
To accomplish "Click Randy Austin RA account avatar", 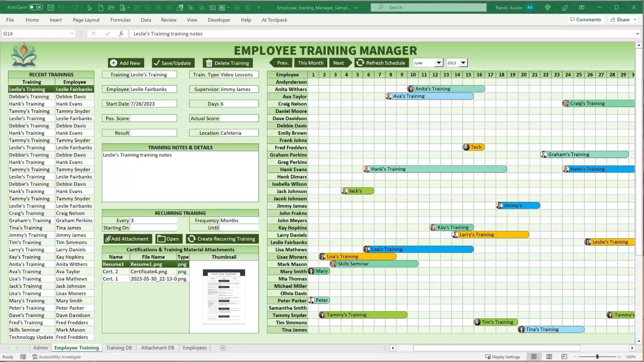I will (x=530, y=7).
